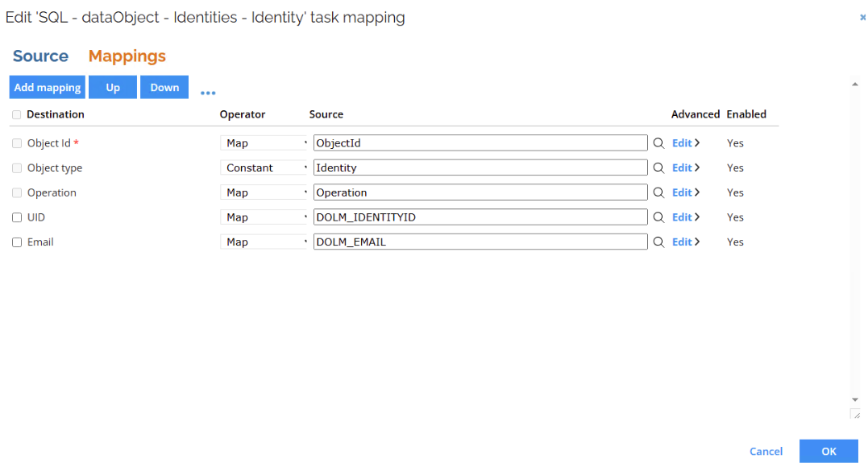Click search icon beside ObjectId source field
Image resolution: width=868 pixels, height=467 pixels.
click(x=658, y=143)
